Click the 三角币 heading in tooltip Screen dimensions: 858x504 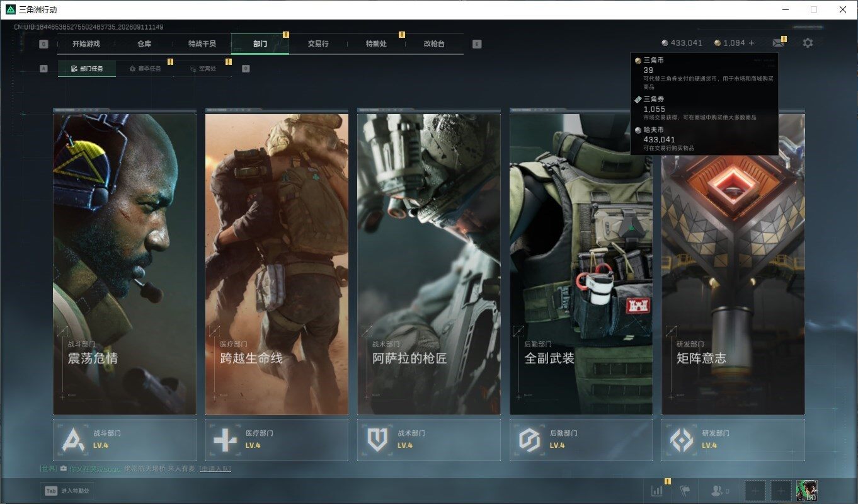pyautogui.click(x=653, y=60)
